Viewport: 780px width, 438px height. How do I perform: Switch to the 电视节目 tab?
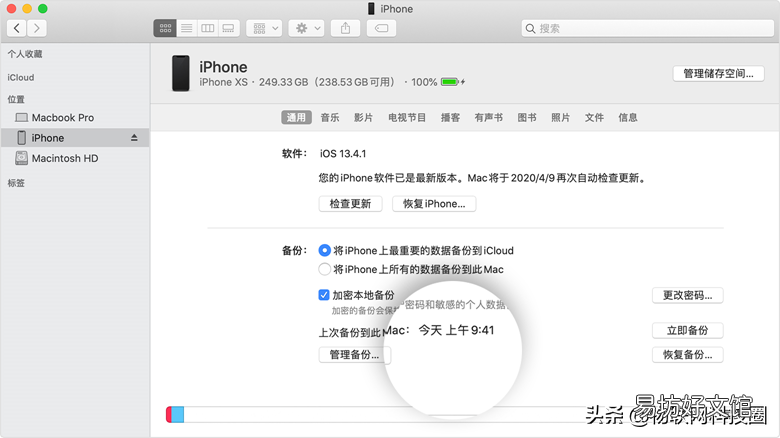click(x=407, y=117)
